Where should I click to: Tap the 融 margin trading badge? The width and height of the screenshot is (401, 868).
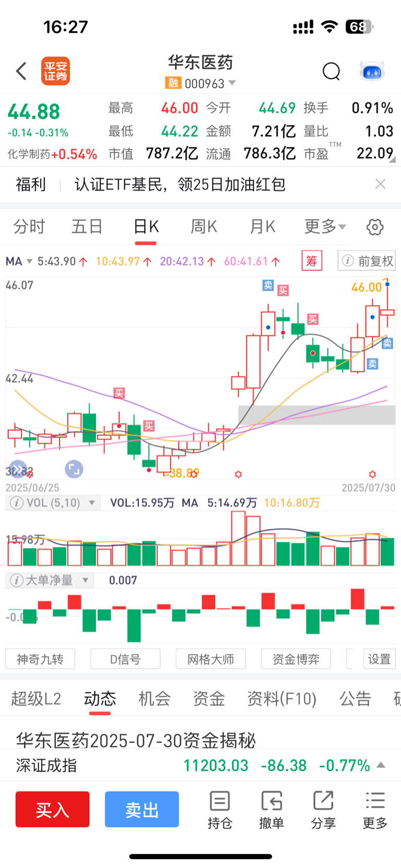[x=173, y=83]
